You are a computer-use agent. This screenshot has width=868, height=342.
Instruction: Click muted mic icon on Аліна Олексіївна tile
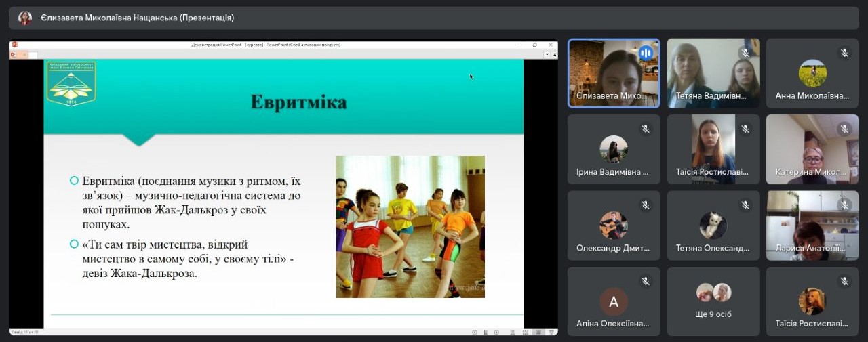pos(646,281)
